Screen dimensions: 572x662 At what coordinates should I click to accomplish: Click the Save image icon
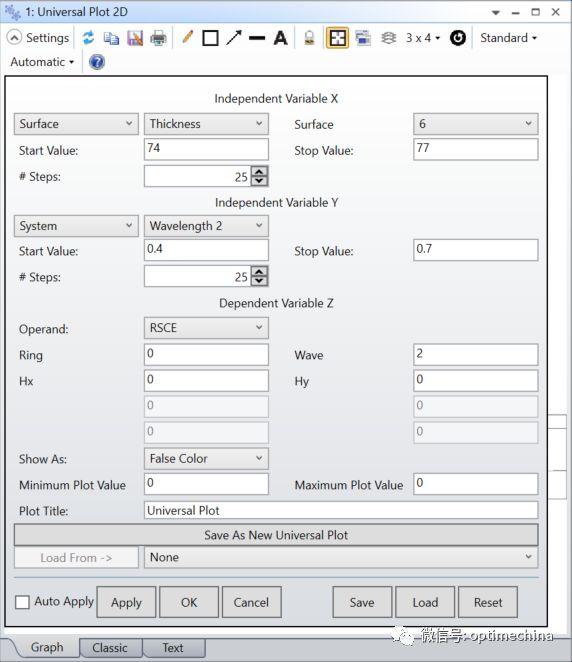click(135, 38)
